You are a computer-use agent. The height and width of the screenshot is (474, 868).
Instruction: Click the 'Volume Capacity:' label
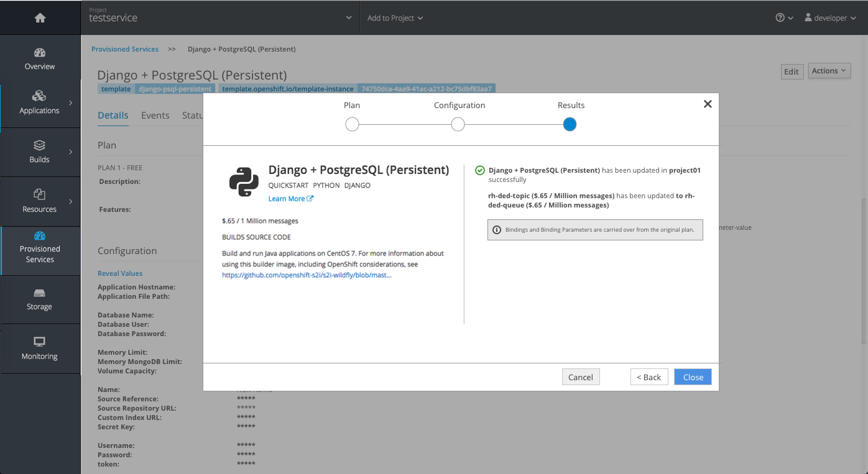(127, 371)
